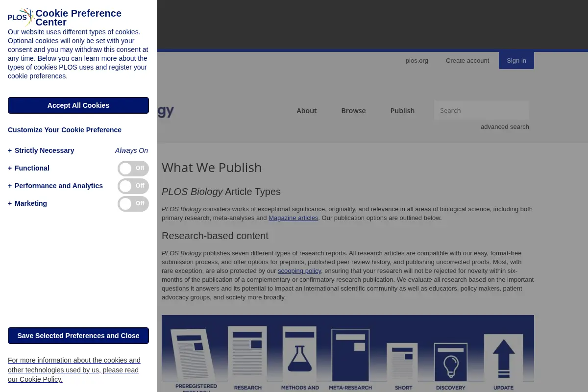
Task: Click the Update arrow icon
Action: [503, 358]
